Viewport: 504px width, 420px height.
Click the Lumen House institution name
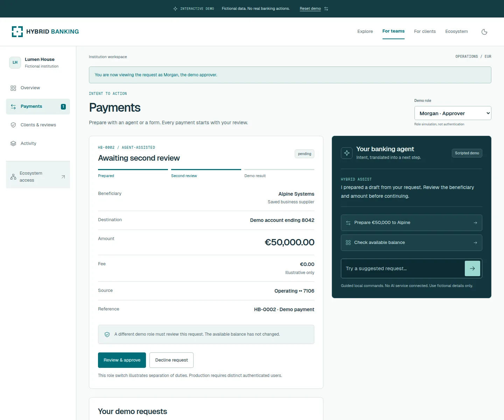tap(40, 59)
